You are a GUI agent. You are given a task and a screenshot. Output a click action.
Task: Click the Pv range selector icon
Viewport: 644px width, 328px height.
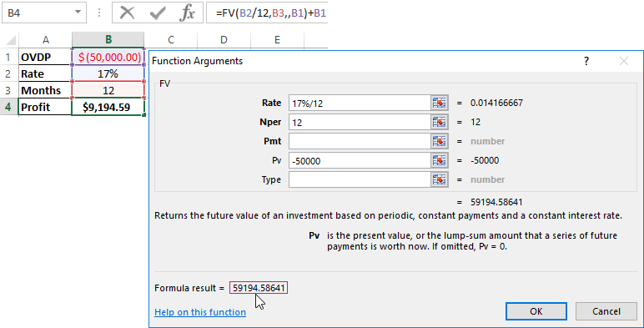439,160
